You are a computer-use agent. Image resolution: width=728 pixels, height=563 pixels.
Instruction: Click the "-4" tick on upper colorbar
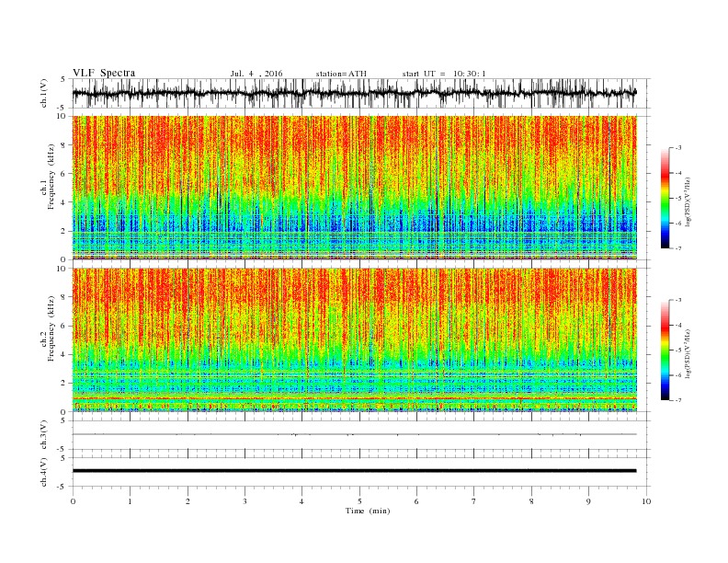[x=678, y=173]
